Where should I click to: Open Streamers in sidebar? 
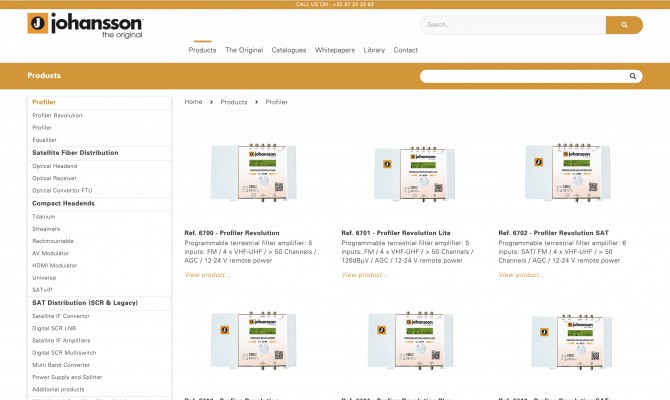point(46,229)
